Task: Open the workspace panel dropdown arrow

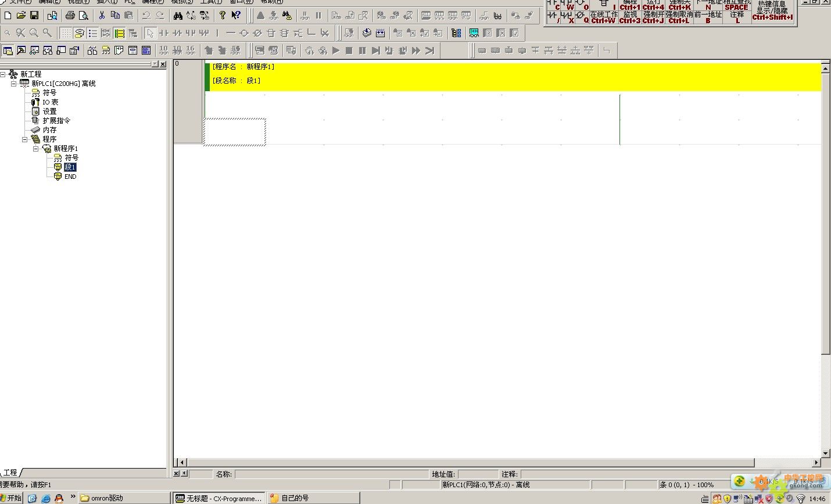Action: click(154, 64)
